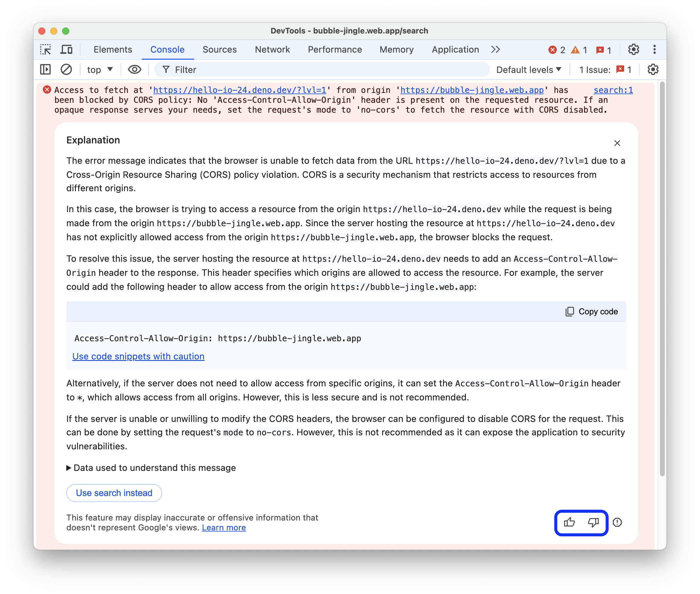Toggle the eye visibility filter icon
The height and width of the screenshot is (594, 700).
[x=134, y=70]
